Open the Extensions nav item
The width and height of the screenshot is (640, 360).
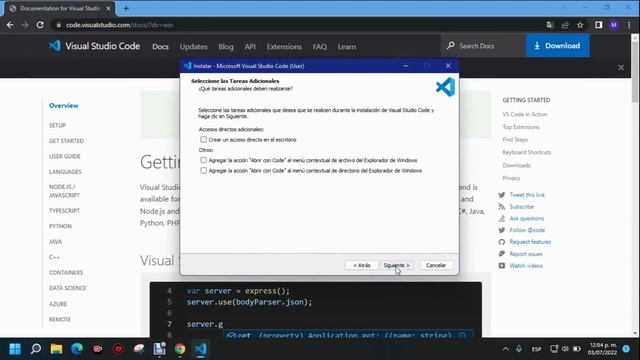coord(284,47)
